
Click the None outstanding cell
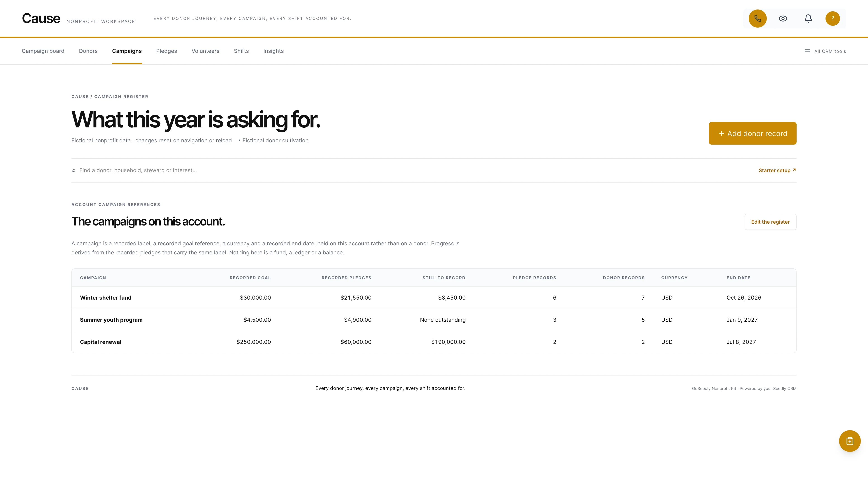443,320
